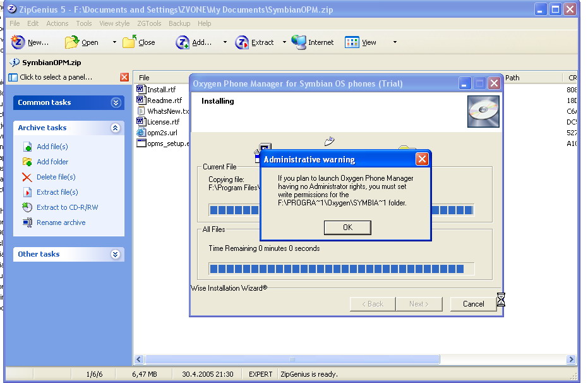The width and height of the screenshot is (588, 383).
Task: Select the opm2s.url file icon
Action: pos(141,133)
